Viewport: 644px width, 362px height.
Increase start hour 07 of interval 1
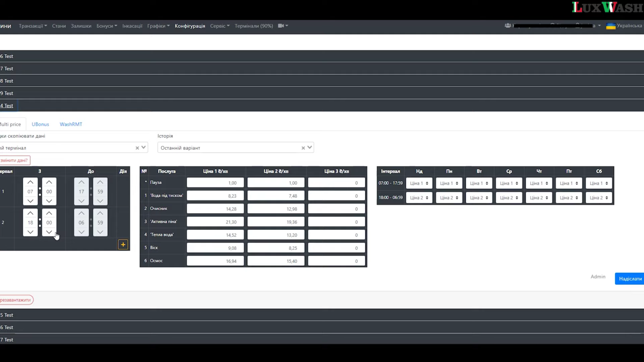(x=30, y=182)
